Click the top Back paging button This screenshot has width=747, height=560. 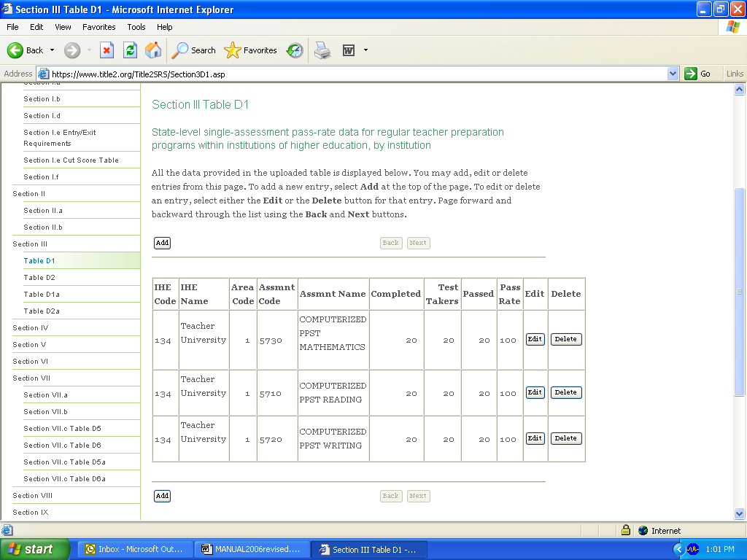[x=391, y=243]
